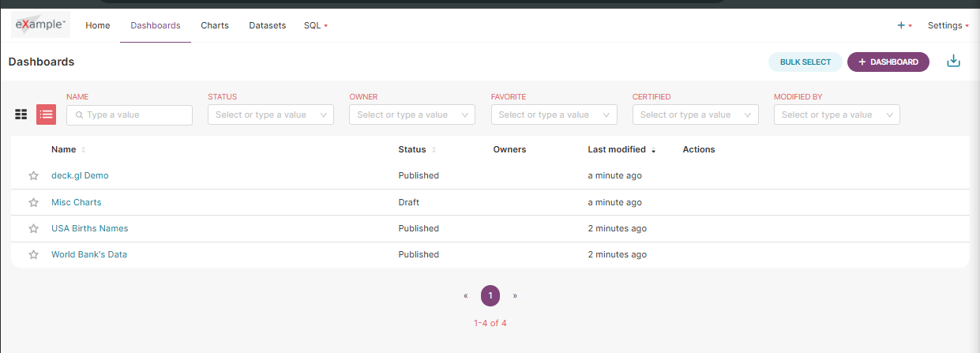Click the Dashboards page heading
Viewport: 980px width, 353px height.
coord(41,62)
